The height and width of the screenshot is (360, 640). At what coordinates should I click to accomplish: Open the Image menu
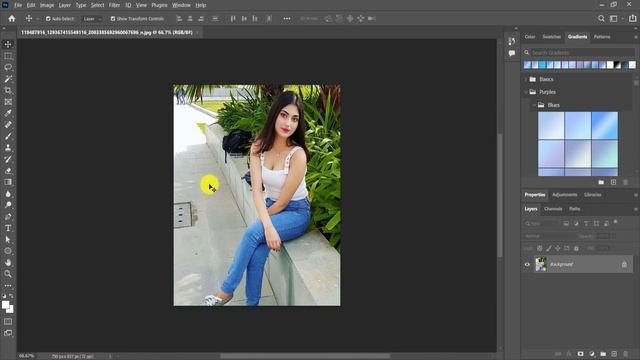pos(47,5)
